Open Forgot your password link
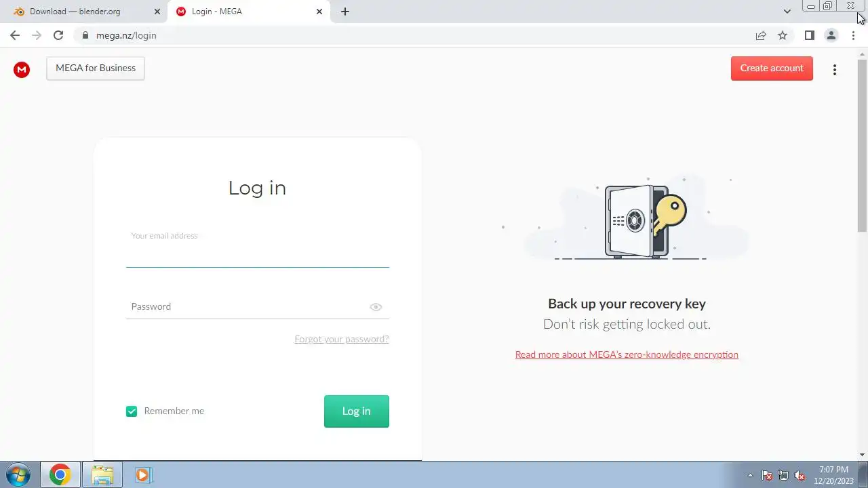The height and width of the screenshot is (488, 868). click(x=342, y=339)
